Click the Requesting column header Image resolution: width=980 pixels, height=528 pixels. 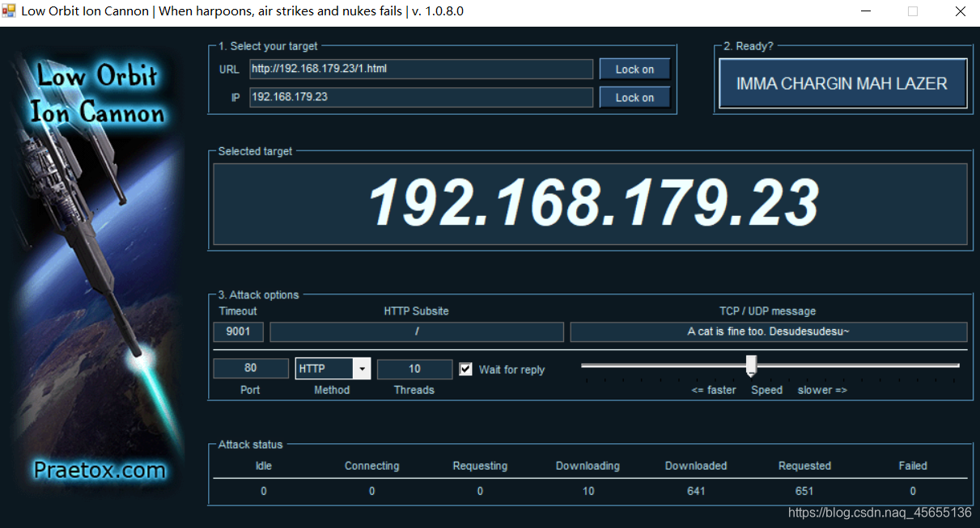(x=480, y=466)
